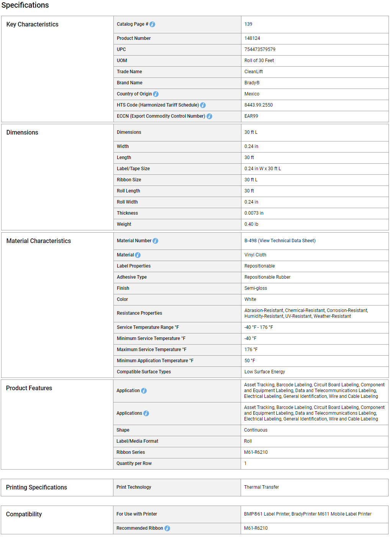Viewport: 392px width, 537px height.
Task: Open the info icon beside Material
Action: tap(138, 255)
